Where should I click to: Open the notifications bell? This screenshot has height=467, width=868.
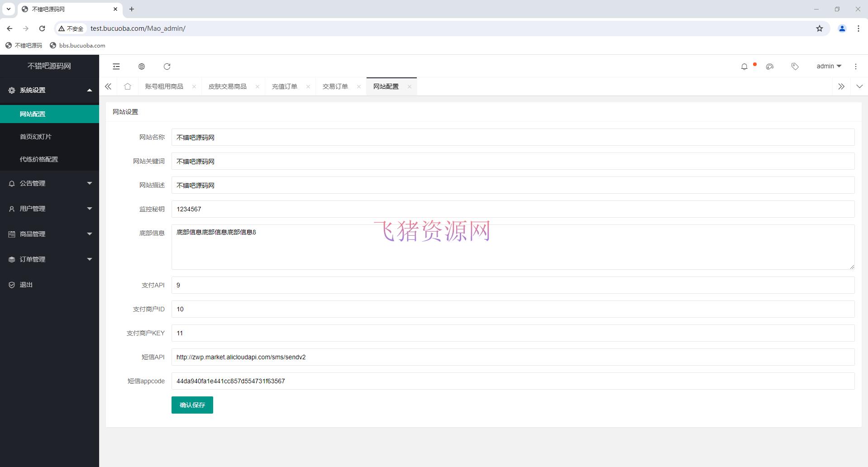pos(744,66)
